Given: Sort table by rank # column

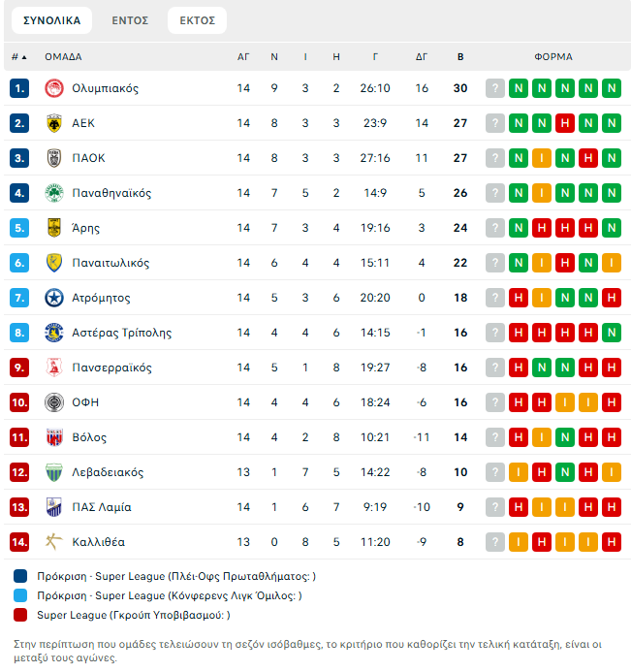Looking at the screenshot, I should click(18, 57).
